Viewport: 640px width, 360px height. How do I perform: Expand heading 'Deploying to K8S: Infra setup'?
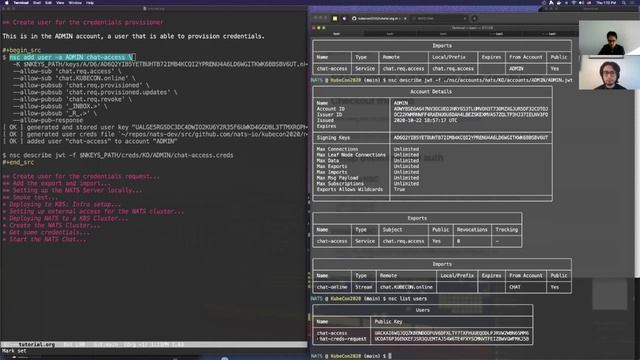pyautogui.click(x=62, y=204)
